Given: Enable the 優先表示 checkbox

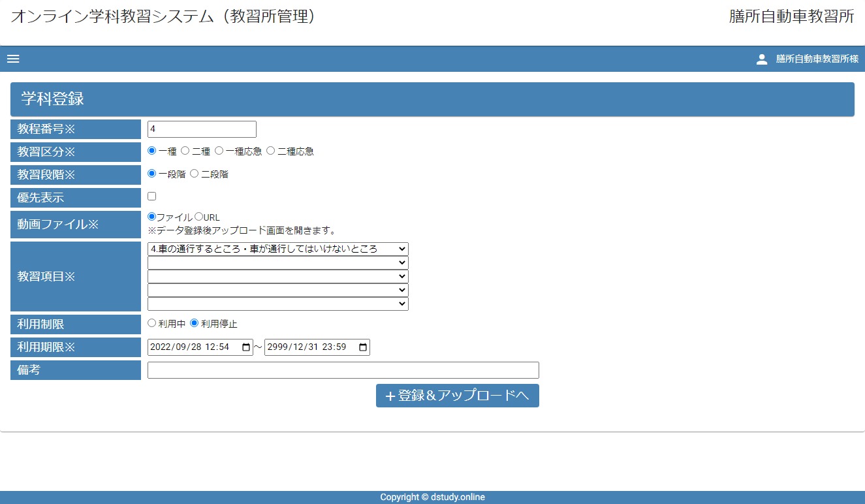Looking at the screenshot, I should [152, 196].
